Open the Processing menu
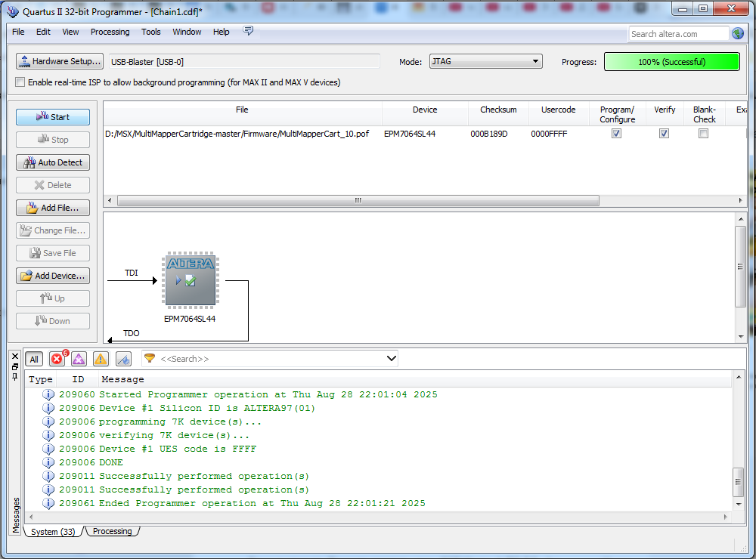 [110, 32]
